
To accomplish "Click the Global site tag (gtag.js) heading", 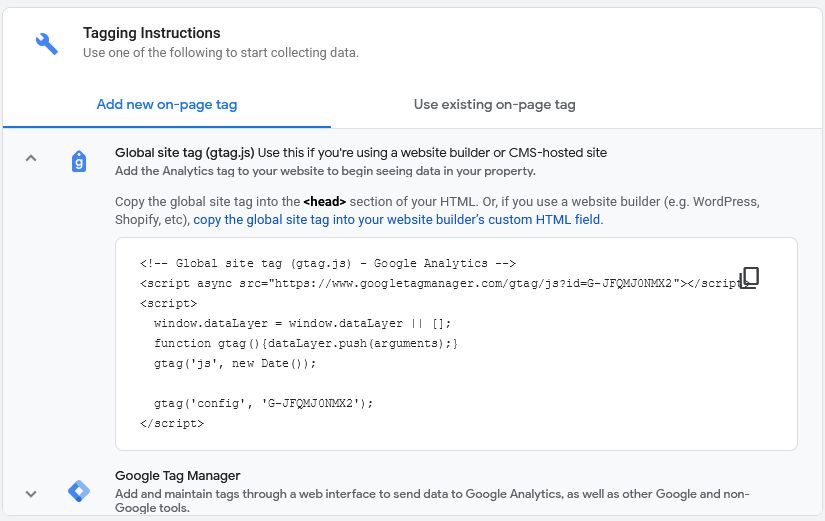I will tap(185, 153).
